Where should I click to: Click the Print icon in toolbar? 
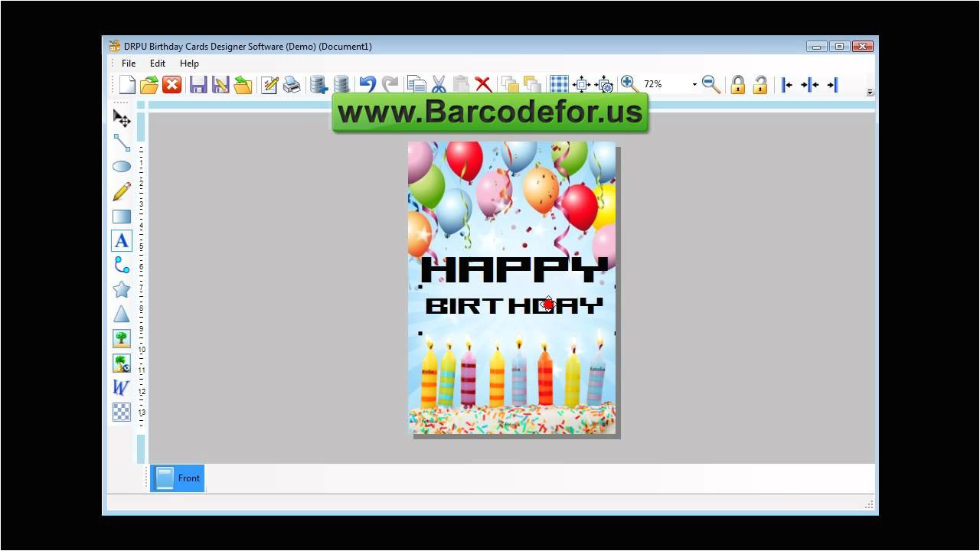(x=292, y=85)
